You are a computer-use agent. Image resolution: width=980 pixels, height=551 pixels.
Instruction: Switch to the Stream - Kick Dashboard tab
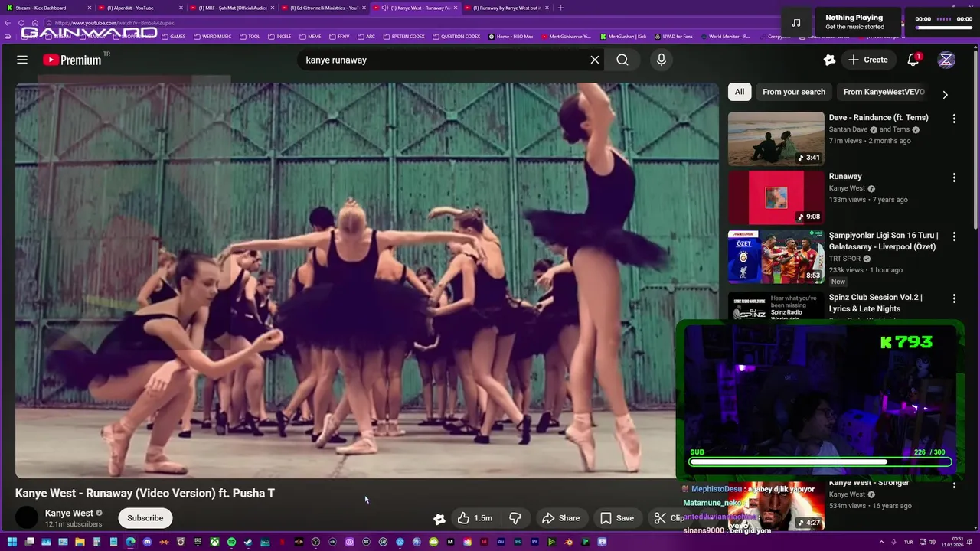pos(44,8)
